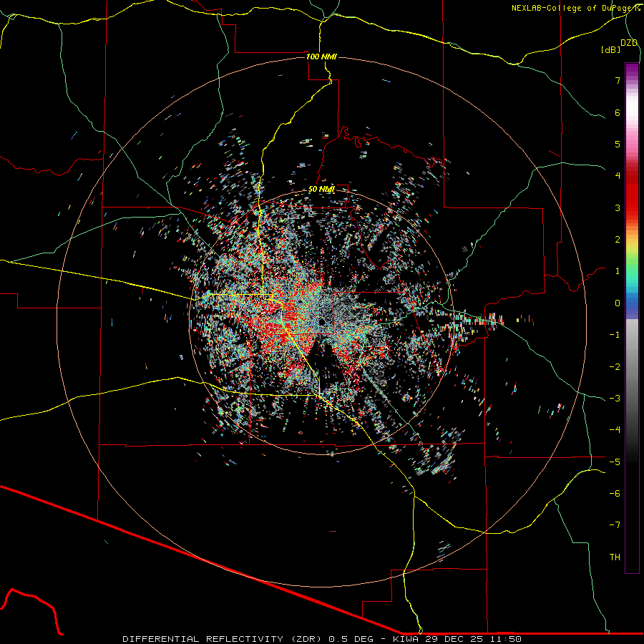Click the 100 NMI range ring label
Image resolution: width=644 pixels, height=644 pixels.
(321, 57)
